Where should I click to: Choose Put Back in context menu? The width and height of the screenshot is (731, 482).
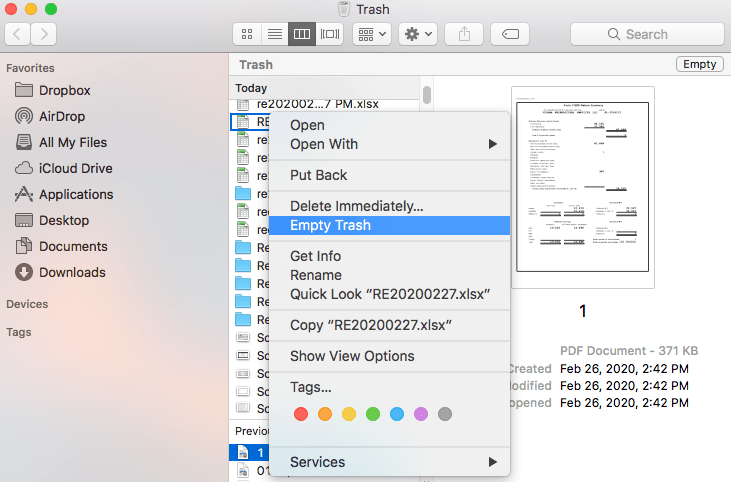pos(390,175)
